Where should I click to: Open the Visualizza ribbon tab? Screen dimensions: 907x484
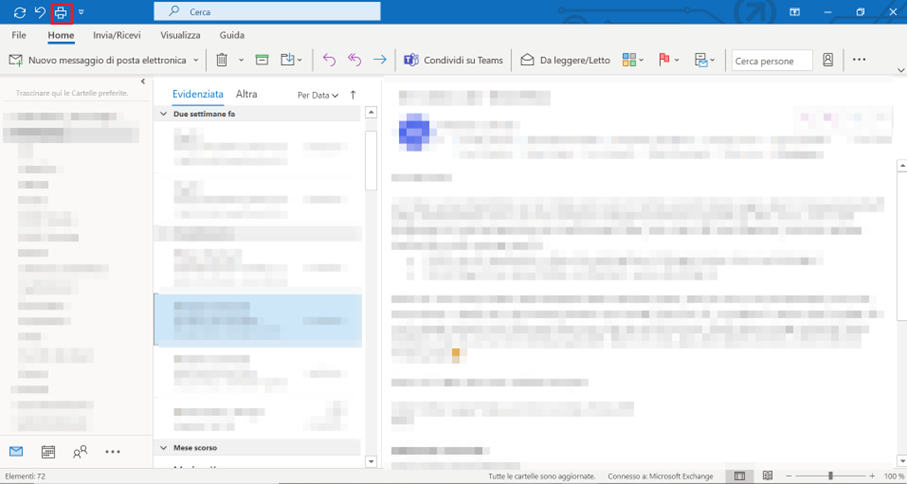point(180,35)
